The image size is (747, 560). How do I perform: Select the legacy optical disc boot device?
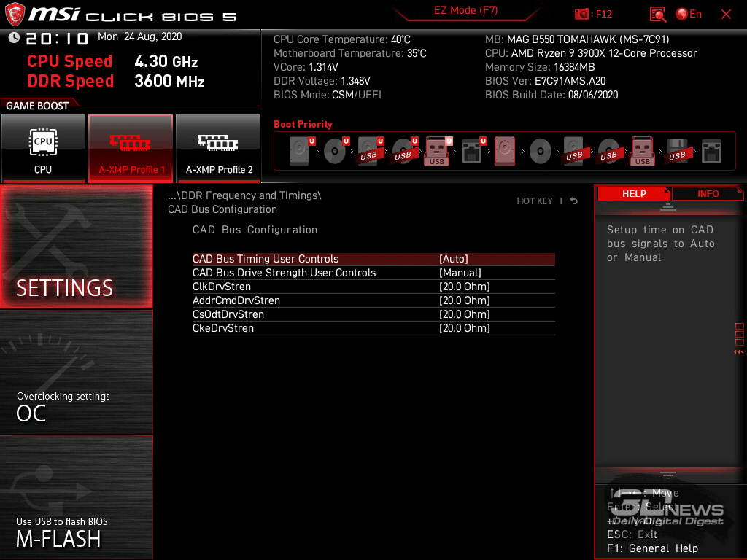[x=541, y=151]
